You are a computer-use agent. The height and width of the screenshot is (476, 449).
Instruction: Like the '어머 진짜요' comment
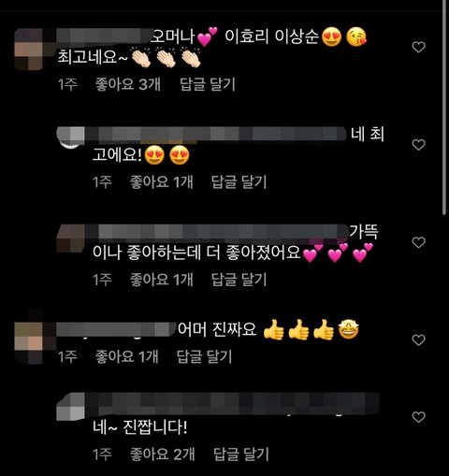[x=418, y=339]
